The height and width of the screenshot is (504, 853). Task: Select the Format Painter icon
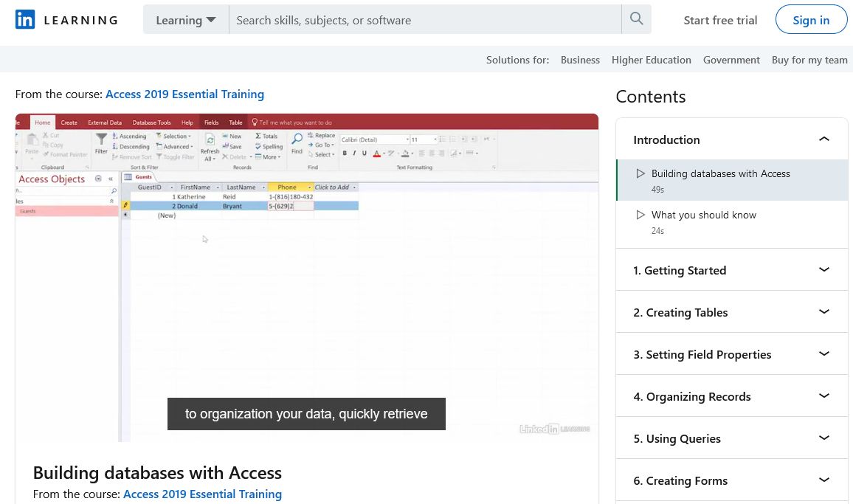tap(48, 154)
